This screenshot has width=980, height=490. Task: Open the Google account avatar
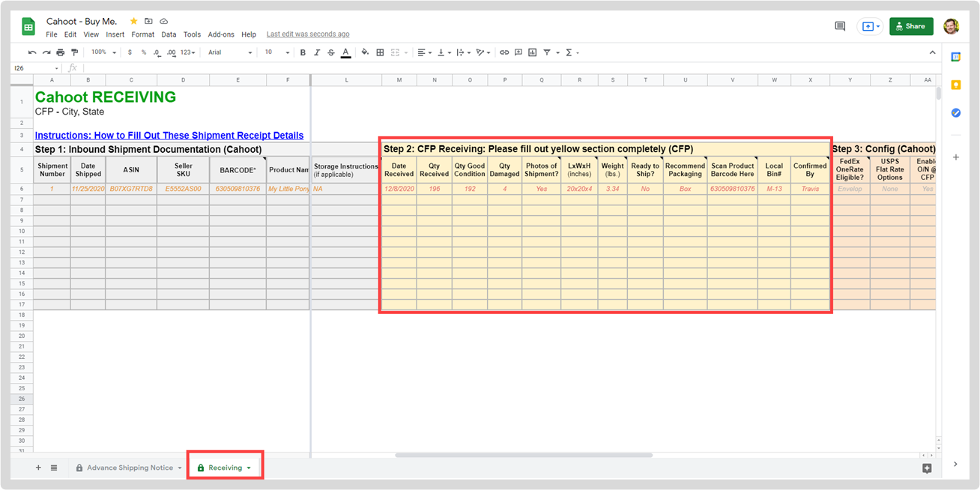point(951,26)
